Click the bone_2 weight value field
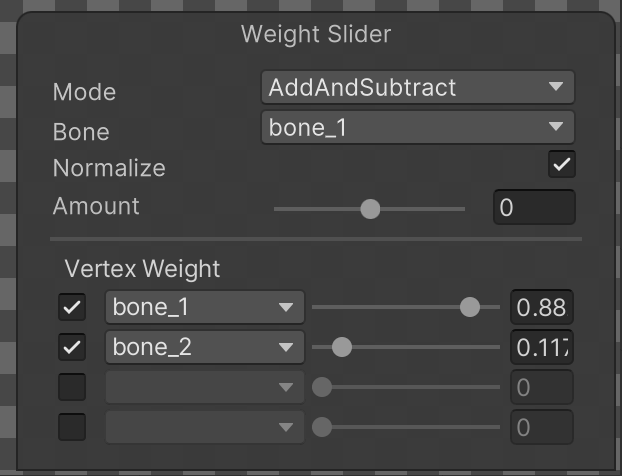The width and height of the screenshot is (622, 476). click(541, 348)
